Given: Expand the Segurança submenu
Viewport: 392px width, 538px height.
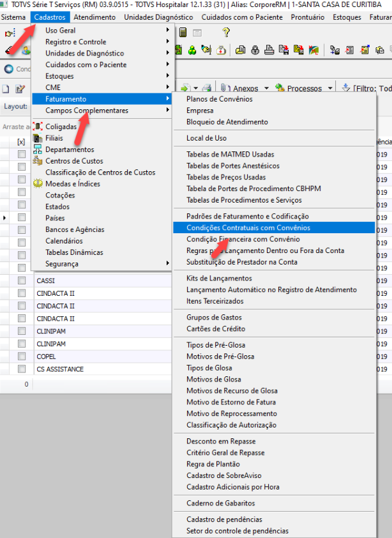Looking at the screenshot, I should pyautogui.click(x=102, y=264).
